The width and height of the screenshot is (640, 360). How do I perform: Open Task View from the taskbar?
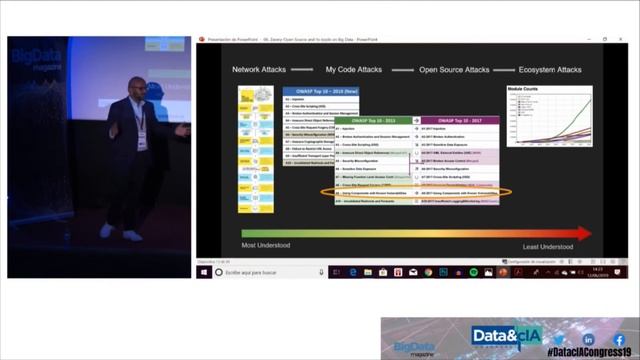click(336, 272)
